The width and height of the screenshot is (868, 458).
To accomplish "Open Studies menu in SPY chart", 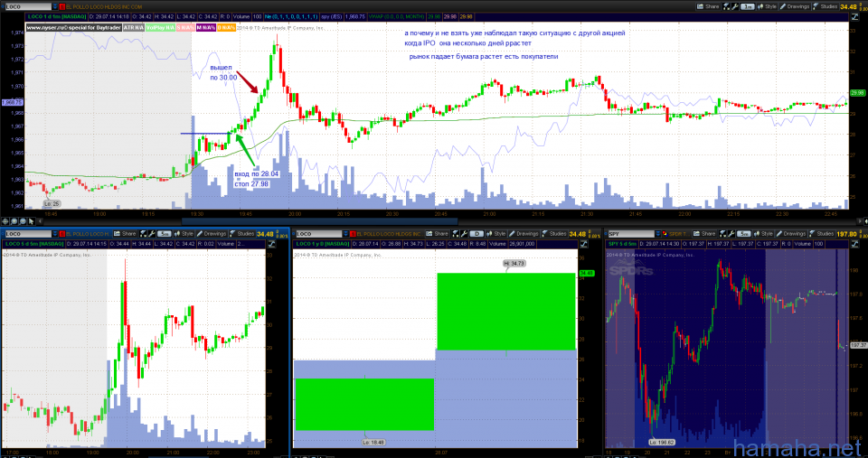I will (822, 234).
